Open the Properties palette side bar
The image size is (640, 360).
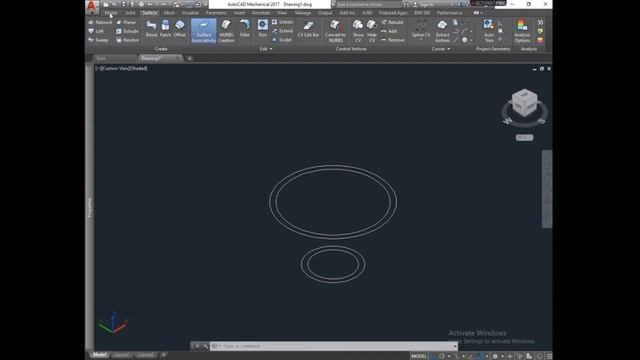coord(89,207)
